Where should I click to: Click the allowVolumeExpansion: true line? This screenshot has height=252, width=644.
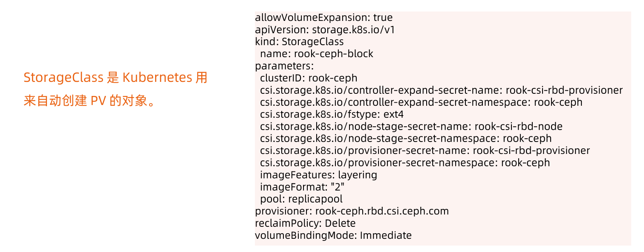[x=323, y=18]
